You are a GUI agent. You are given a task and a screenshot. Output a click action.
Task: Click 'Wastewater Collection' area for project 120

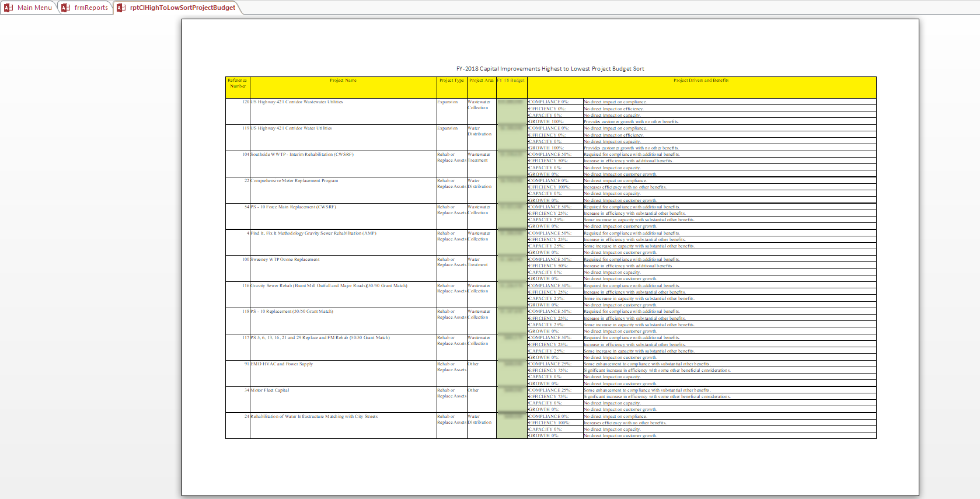pyautogui.click(x=479, y=105)
